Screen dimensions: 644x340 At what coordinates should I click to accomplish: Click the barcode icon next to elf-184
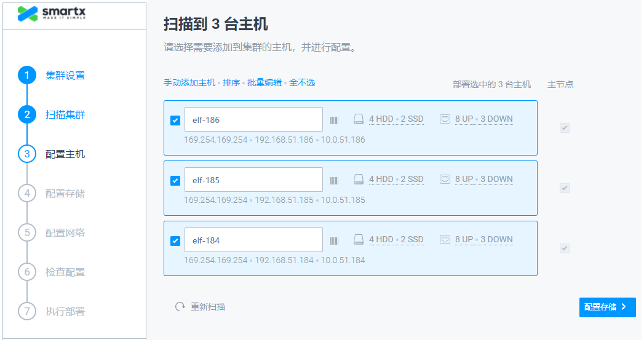[335, 241]
